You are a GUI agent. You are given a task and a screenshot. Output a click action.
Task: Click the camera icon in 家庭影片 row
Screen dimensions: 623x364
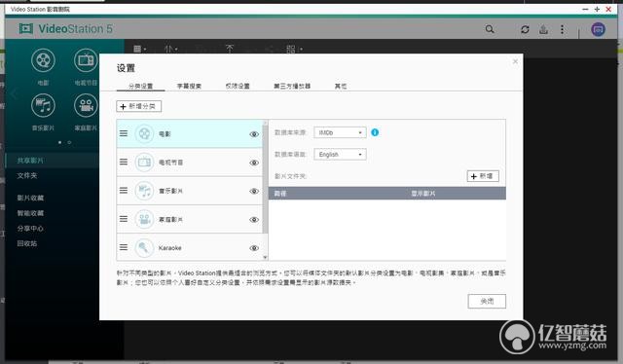tap(144, 219)
